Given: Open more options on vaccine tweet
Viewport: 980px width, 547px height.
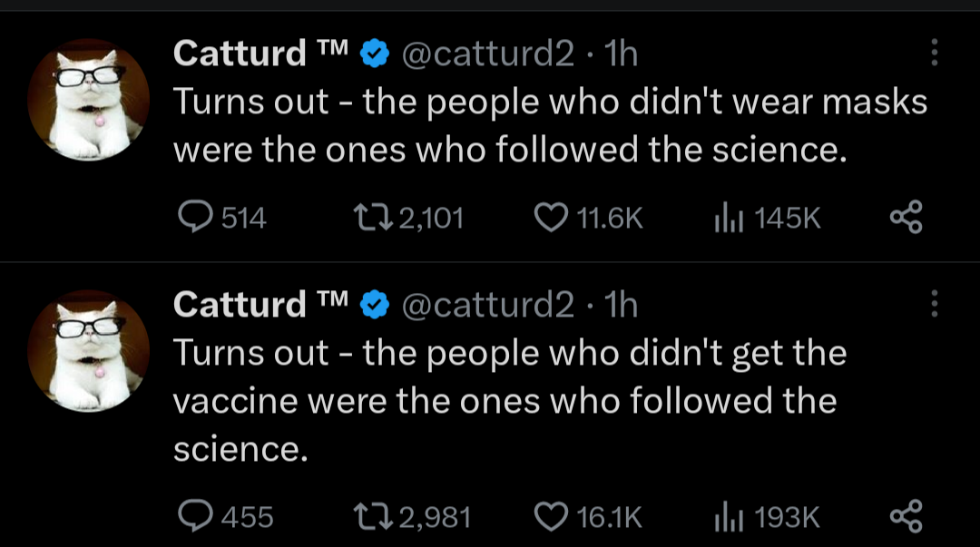Looking at the screenshot, I should pos(935,304).
